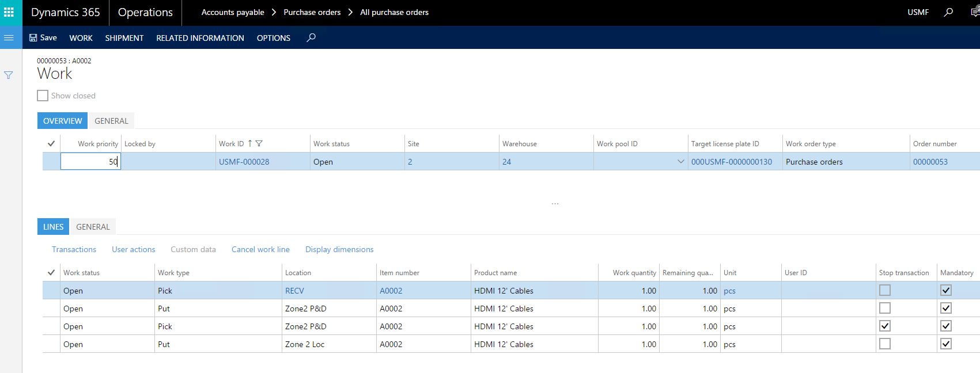This screenshot has height=373, width=980.
Task: Click the Work priority input field
Action: (x=90, y=162)
